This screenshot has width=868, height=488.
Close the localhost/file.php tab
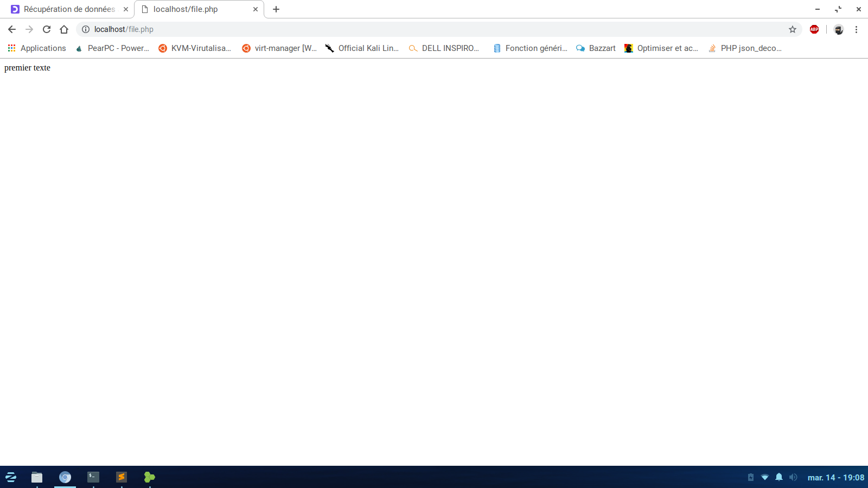256,9
